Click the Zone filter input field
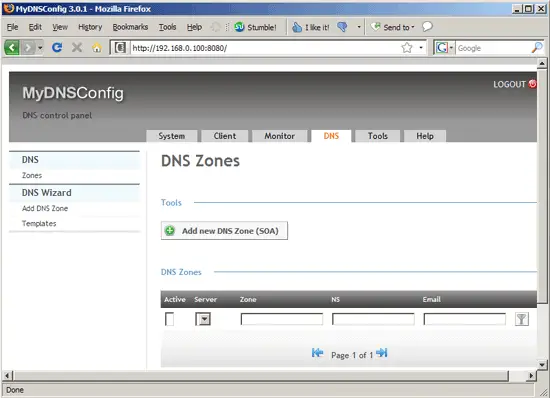The width and height of the screenshot is (550, 398). pyautogui.click(x=282, y=319)
